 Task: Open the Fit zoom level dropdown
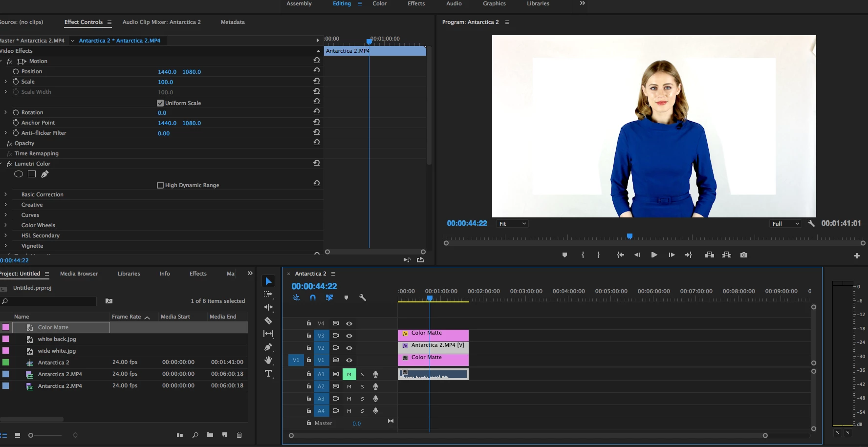click(512, 224)
